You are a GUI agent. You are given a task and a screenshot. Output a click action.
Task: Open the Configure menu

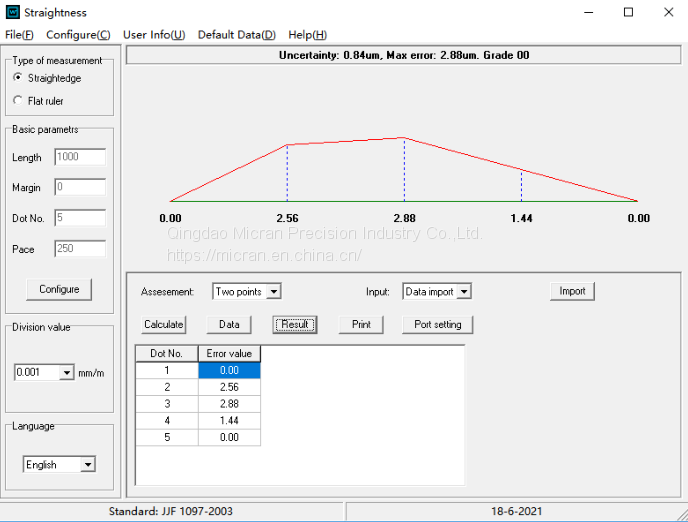pos(78,35)
